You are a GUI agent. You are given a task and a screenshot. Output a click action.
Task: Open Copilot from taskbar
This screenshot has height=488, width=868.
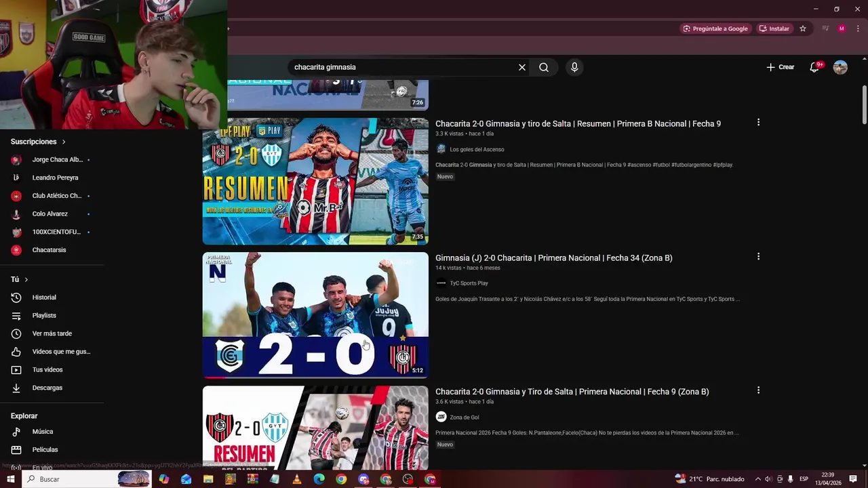tap(164, 479)
